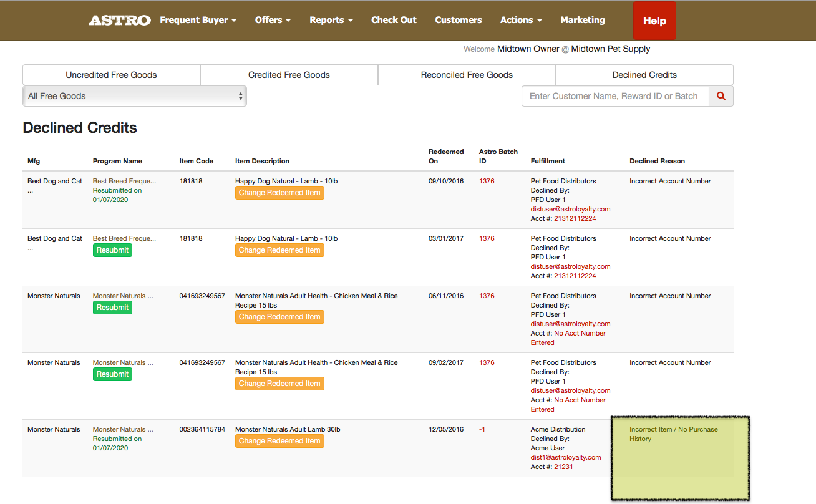Image resolution: width=816 pixels, height=504 pixels.
Task: Click the Astro Batch ID column header
Action: click(x=498, y=156)
